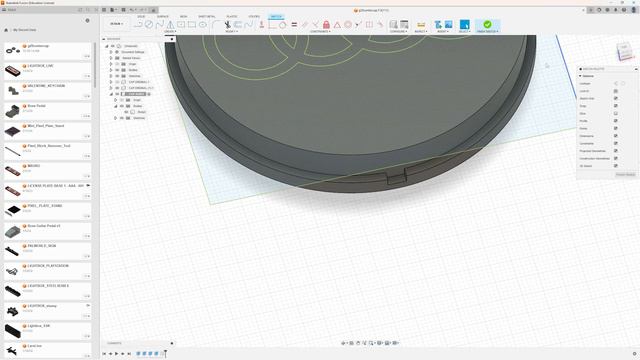Toggle the Sketch Grid checkbox
Image resolution: width=640 pixels, height=360 pixels.
tap(616, 98)
